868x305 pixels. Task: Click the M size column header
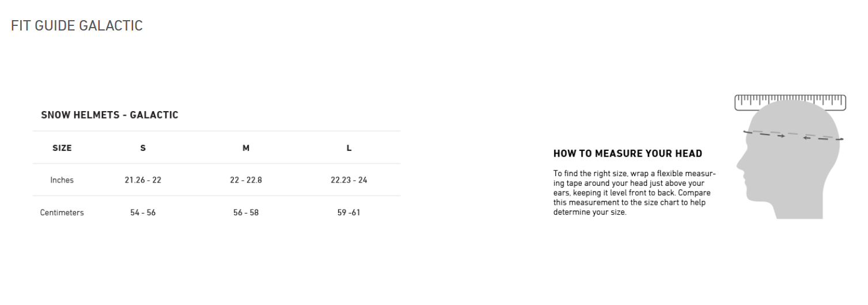[246, 148]
